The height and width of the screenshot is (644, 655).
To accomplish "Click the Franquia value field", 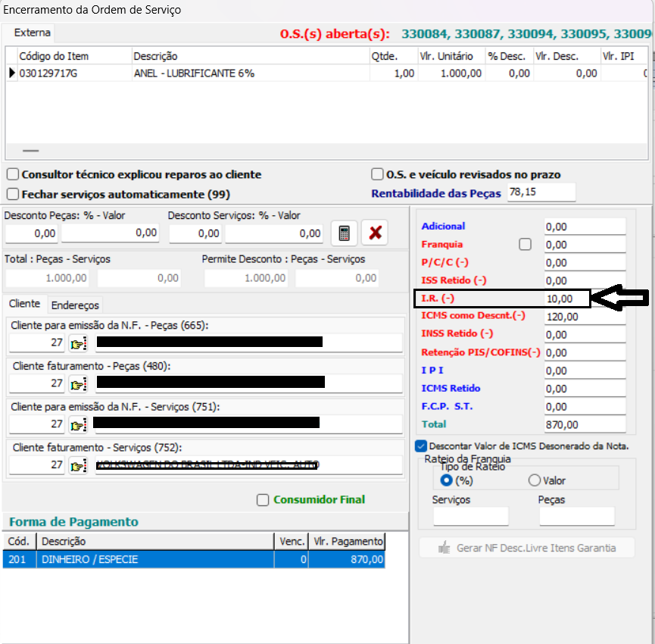I will point(585,245).
